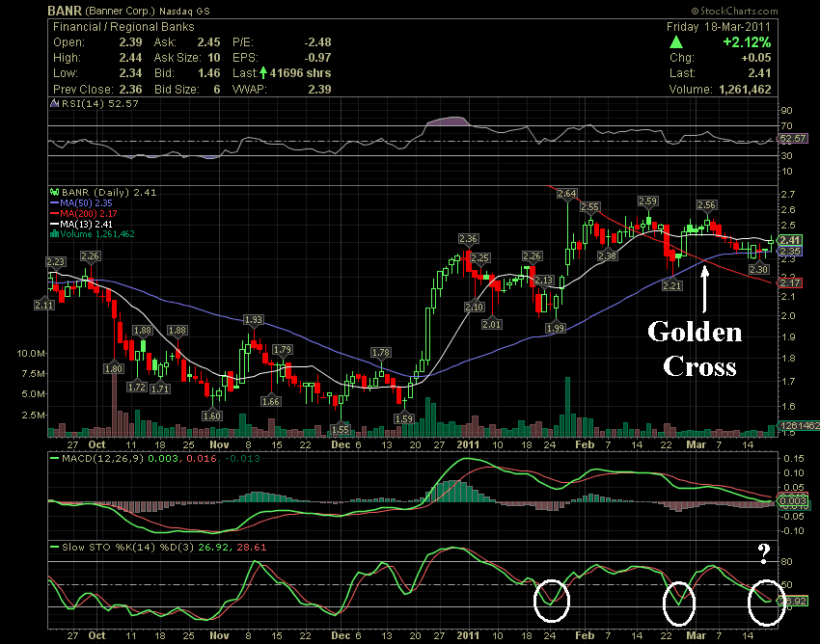Click the Bid value 1.46

208,73
